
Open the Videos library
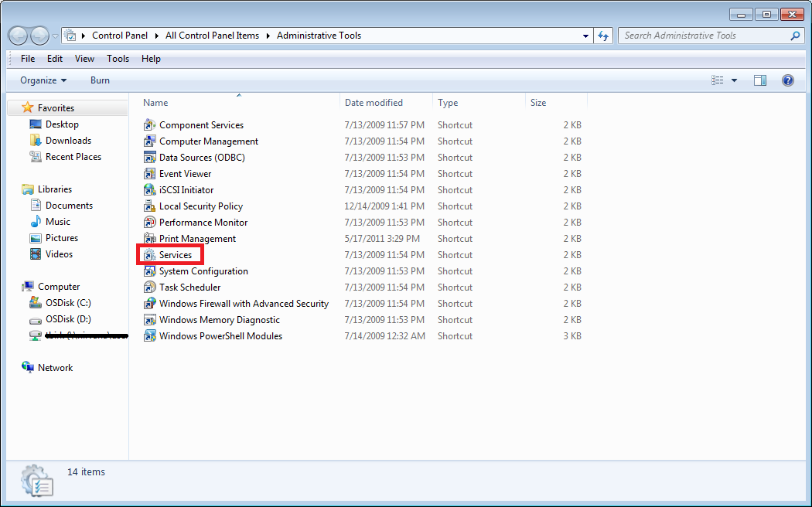pos(59,254)
